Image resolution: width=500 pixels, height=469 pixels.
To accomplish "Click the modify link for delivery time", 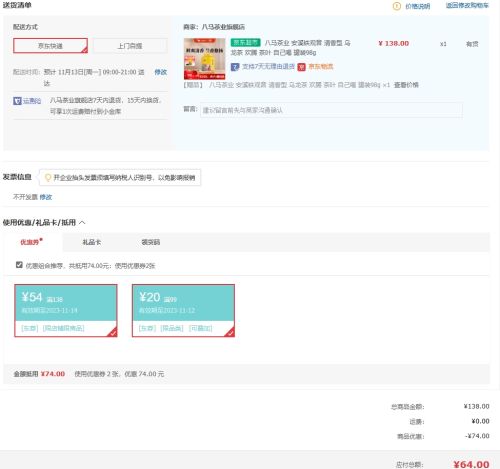I will 161,72.
